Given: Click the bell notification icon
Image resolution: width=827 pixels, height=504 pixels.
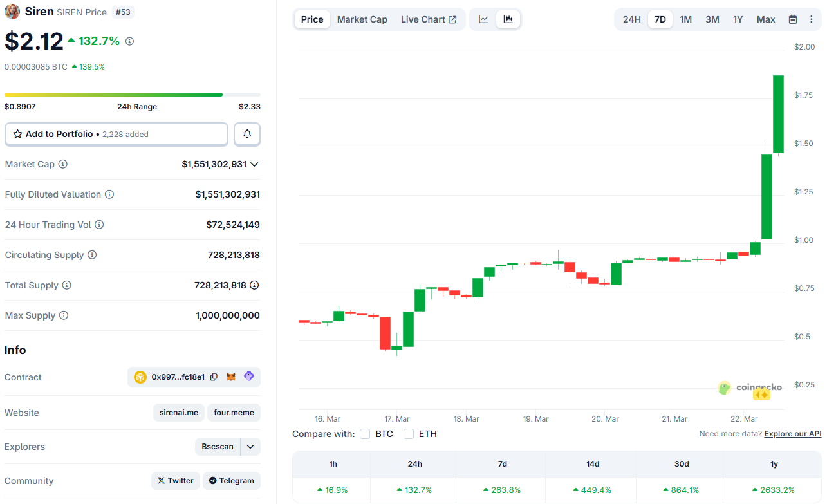Looking at the screenshot, I should click(x=246, y=134).
